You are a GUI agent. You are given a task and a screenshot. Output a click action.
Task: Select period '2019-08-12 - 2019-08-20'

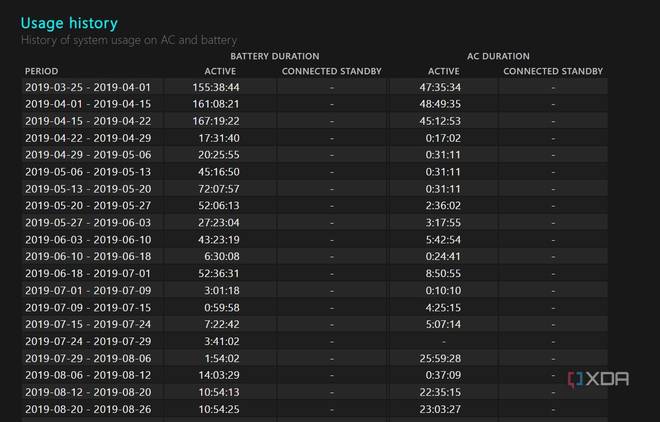pos(88,392)
